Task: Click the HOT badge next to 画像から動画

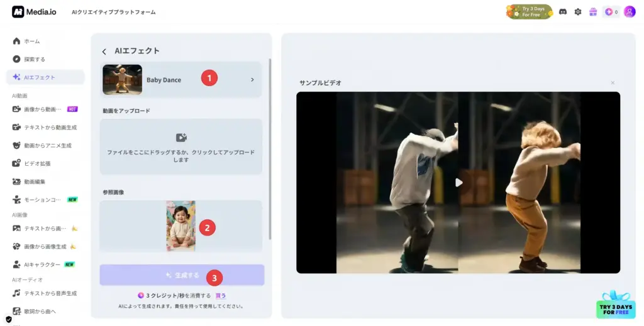Action: pos(72,109)
